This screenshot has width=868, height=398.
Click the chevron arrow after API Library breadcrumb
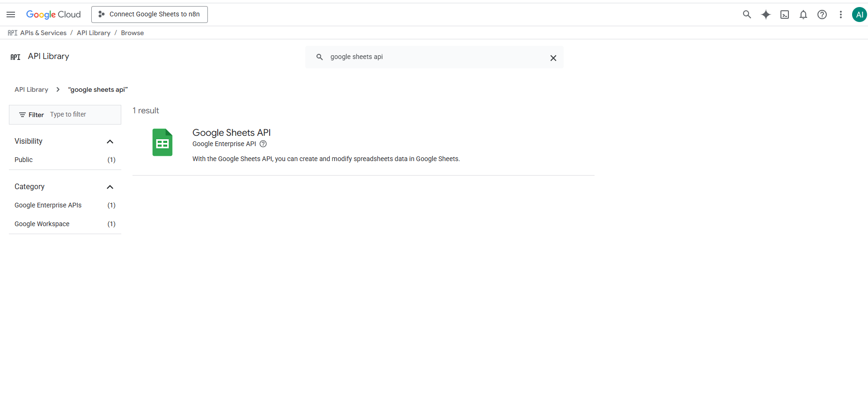tap(58, 89)
